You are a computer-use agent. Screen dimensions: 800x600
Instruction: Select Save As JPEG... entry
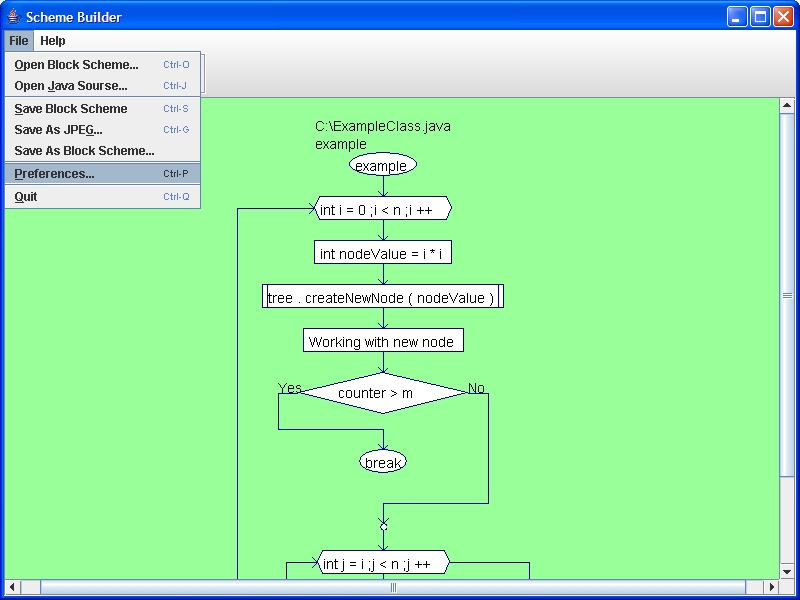[103, 130]
